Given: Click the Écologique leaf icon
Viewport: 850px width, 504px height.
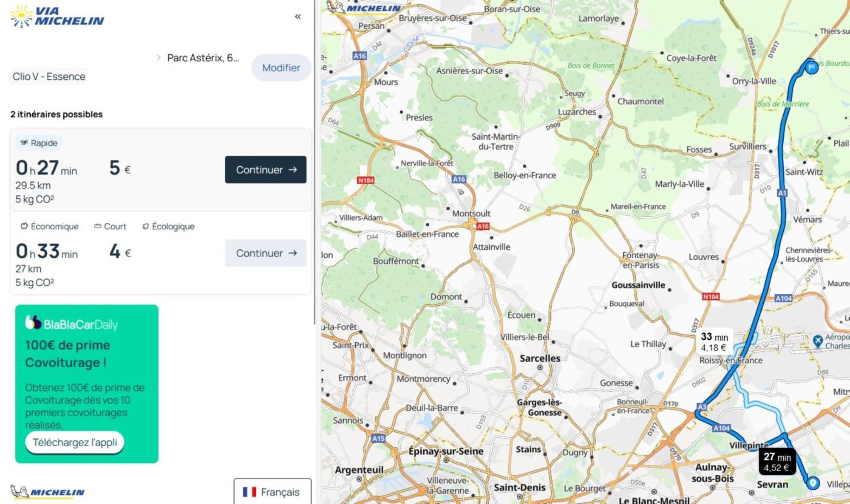Looking at the screenshot, I should pos(145,226).
